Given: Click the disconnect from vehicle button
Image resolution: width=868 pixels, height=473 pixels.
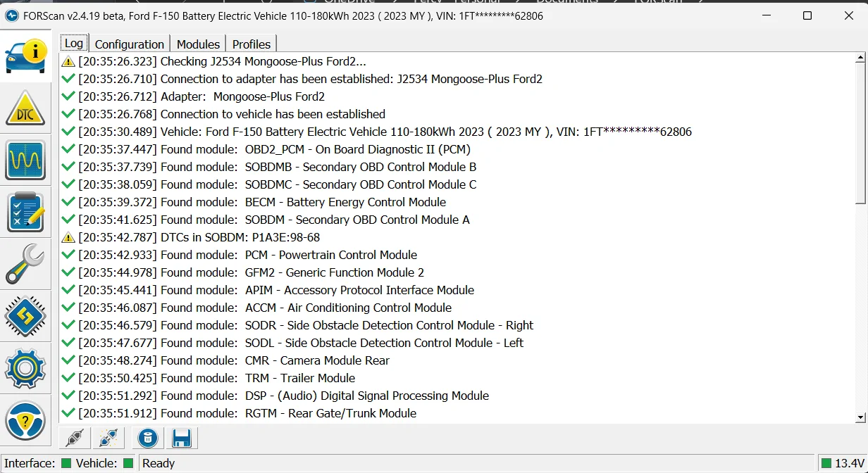Looking at the screenshot, I should [x=108, y=439].
